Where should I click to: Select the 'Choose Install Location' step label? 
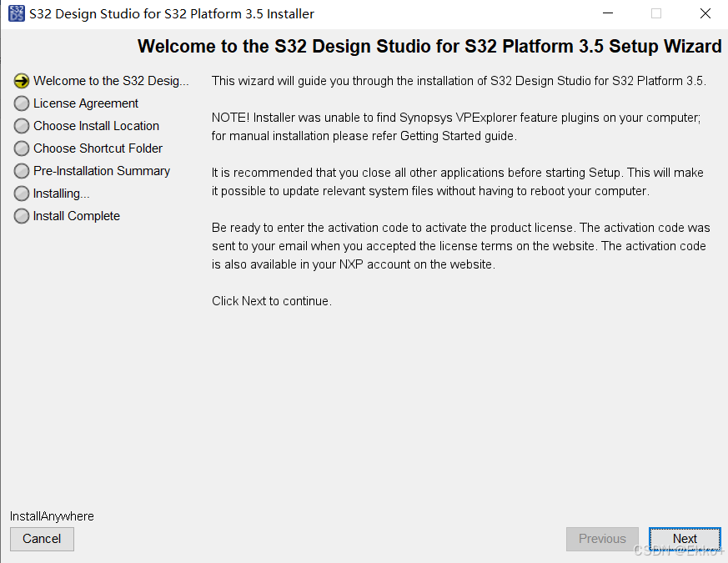coord(96,126)
